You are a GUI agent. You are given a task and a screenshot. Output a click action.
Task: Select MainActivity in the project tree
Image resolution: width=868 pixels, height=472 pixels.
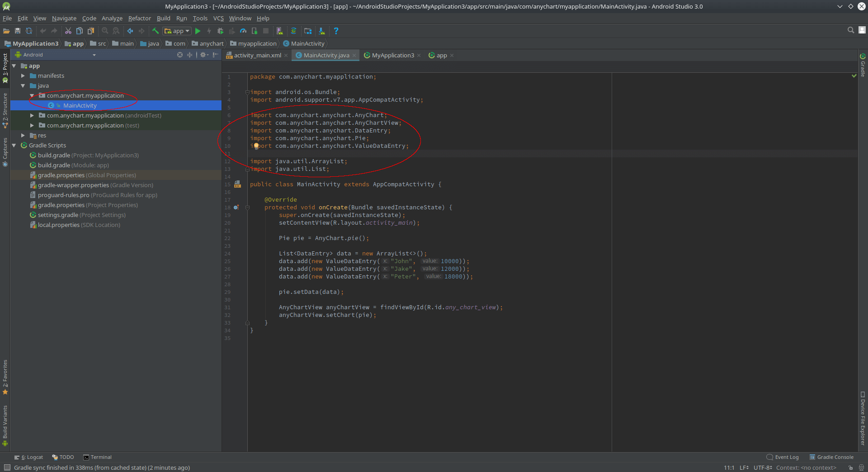pyautogui.click(x=116, y=105)
